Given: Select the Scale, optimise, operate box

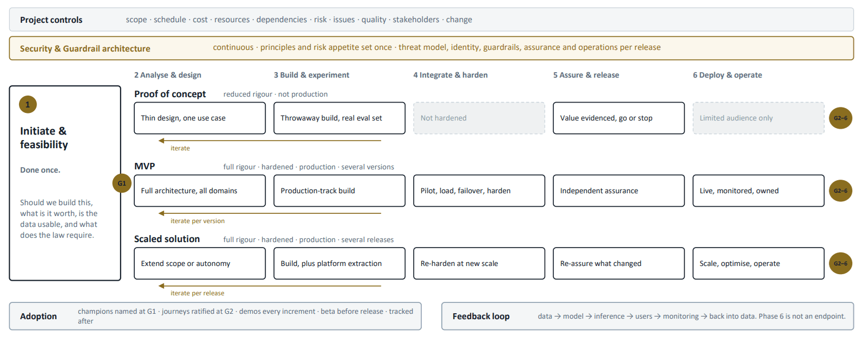Looking at the screenshot, I should click(x=759, y=263).
